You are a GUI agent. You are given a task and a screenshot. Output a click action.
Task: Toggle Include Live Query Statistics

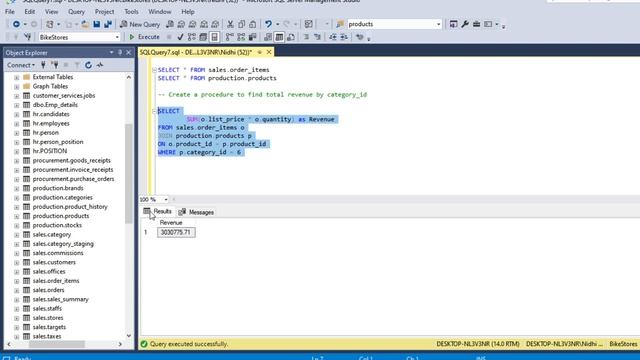(241, 37)
